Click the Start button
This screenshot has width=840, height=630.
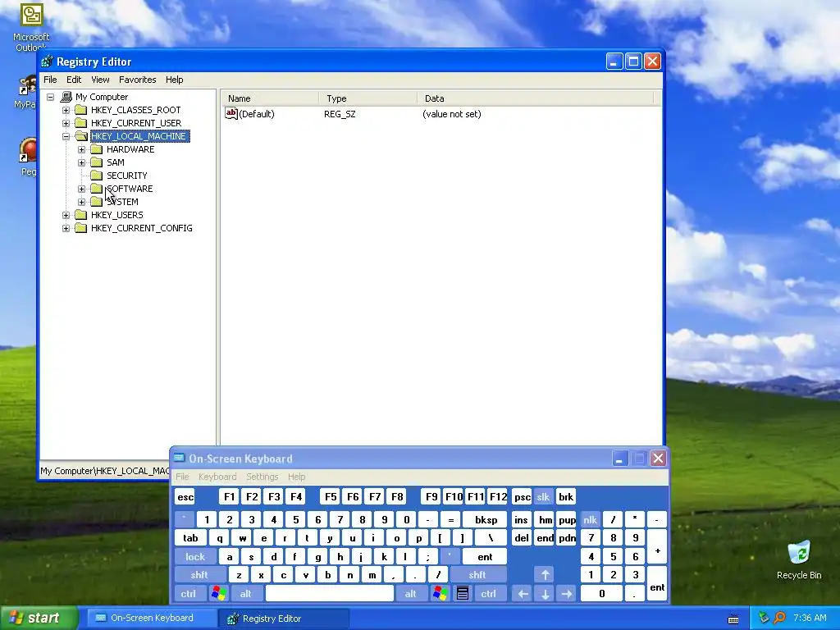point(39,618)
